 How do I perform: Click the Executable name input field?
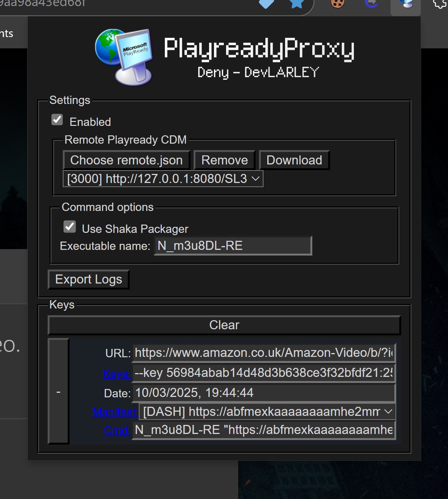(233, 246)
